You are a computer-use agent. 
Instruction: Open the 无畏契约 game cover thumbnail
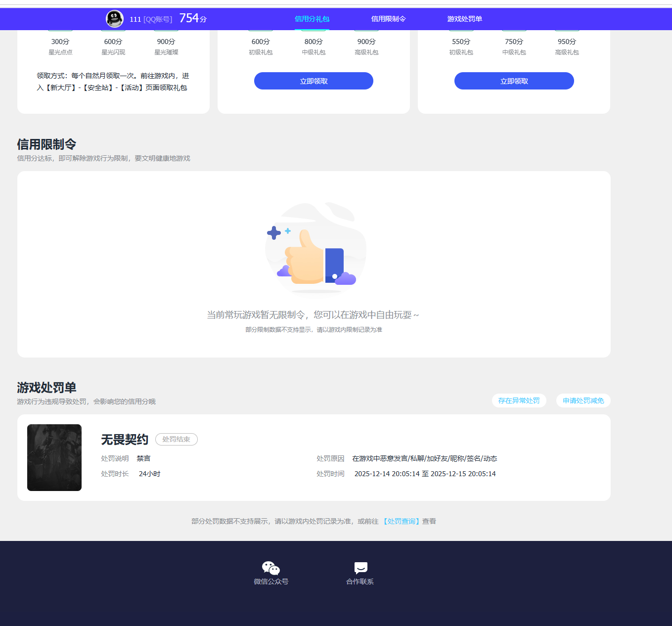pyautogui.click(x=54, y=457)
